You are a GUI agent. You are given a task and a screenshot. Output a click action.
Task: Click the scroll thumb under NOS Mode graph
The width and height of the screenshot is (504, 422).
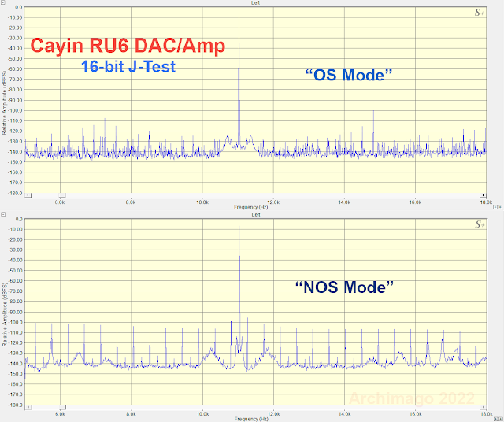pos(62,407)
